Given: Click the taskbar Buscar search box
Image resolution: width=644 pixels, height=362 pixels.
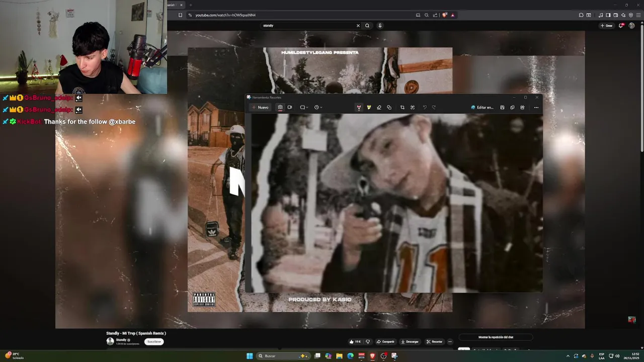Looking at the screenshot, I should [284, 356].
